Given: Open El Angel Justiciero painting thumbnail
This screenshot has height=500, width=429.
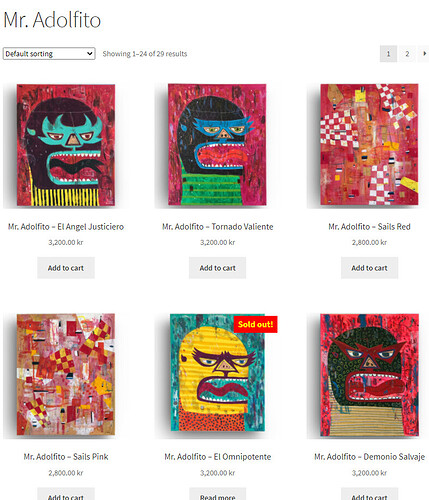Looking at the screenshot, I should [66, 145].
